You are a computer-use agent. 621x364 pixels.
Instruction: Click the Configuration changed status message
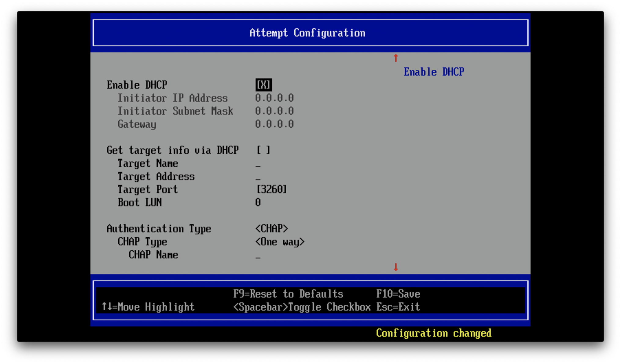434,333
